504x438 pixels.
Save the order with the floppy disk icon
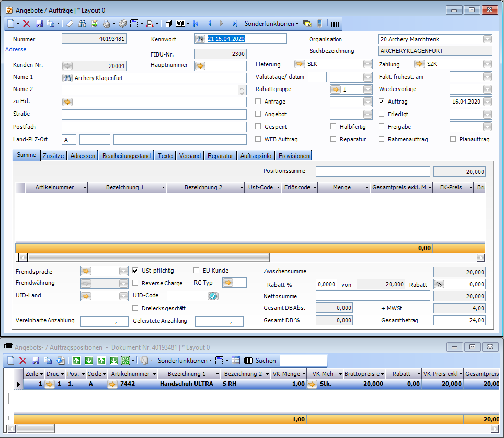[39, 24]
